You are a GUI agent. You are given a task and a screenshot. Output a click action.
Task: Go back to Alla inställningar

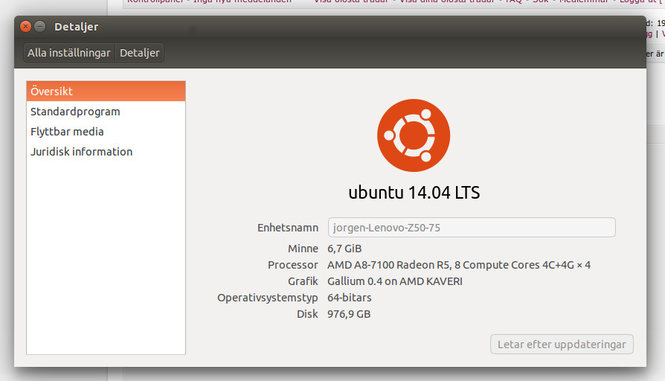(x=69, y=53)
